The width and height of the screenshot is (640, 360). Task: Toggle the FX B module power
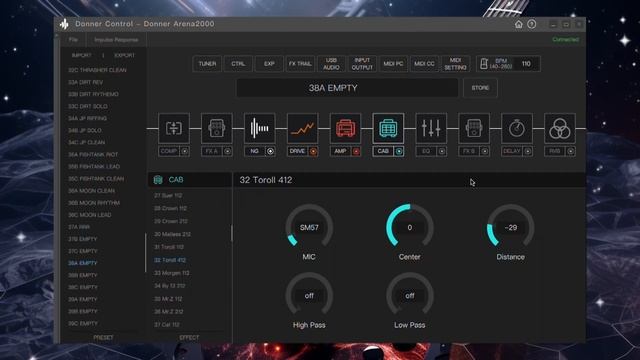pos(484,151)
